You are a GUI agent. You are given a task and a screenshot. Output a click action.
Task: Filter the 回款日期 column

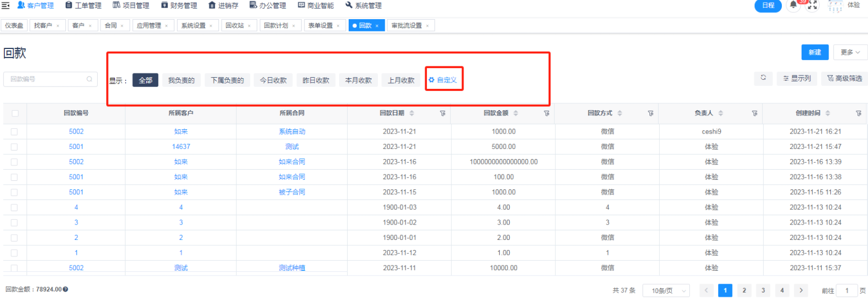[x=443, y=113]
